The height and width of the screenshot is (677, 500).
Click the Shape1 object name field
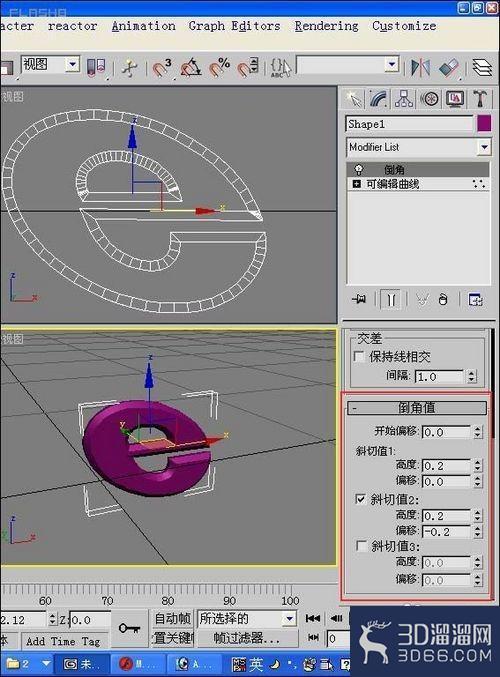(x=409, y=124)
